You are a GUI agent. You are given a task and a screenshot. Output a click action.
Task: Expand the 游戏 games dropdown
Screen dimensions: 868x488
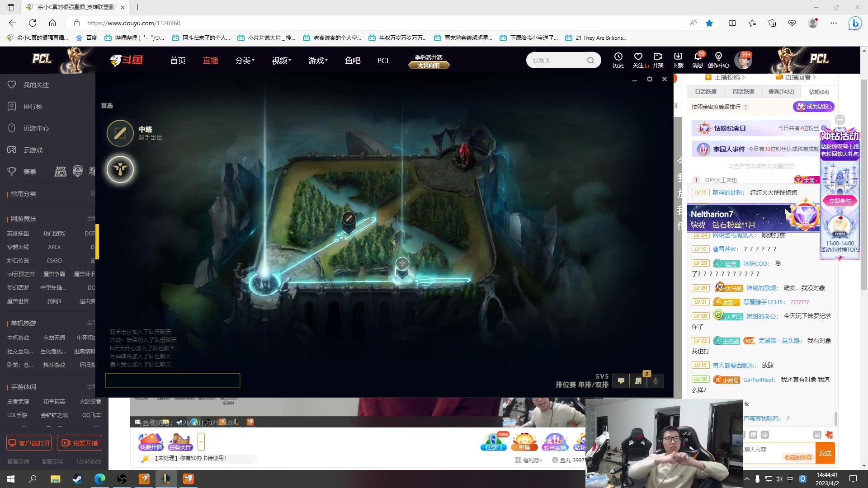tap(318, 61)
